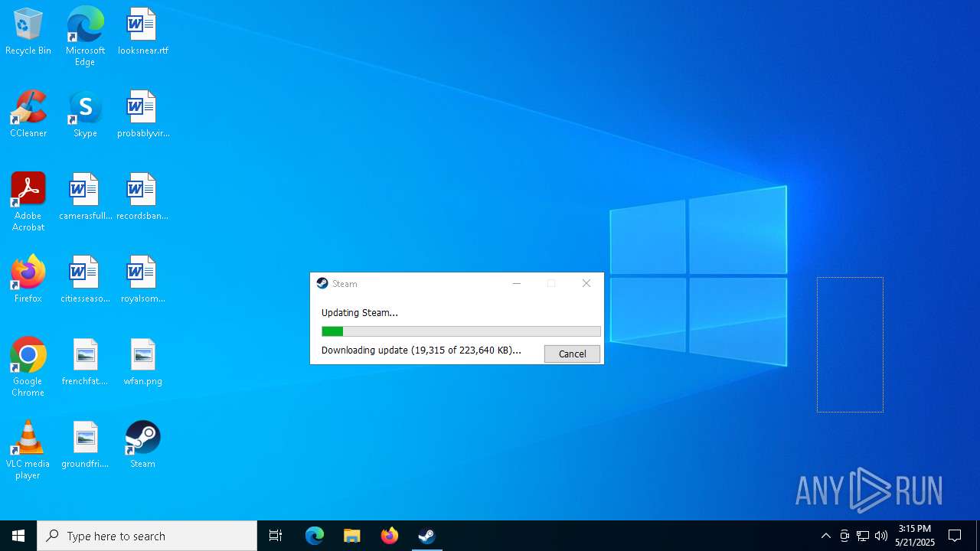
Task: Select the Skype desktop shortcut
Action: (x=85, y=115)
